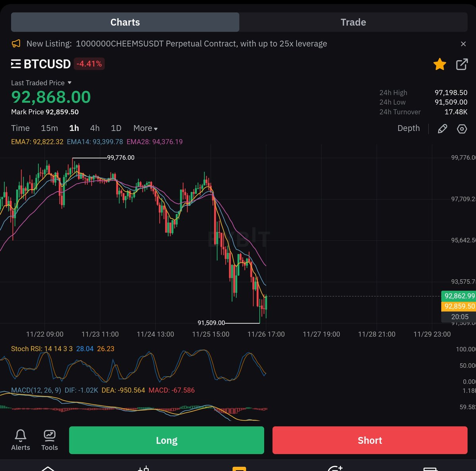Viewport: 476px width, 471px height.
Task: Tap the megaphone announcement icon
Action: coord(16,44)
